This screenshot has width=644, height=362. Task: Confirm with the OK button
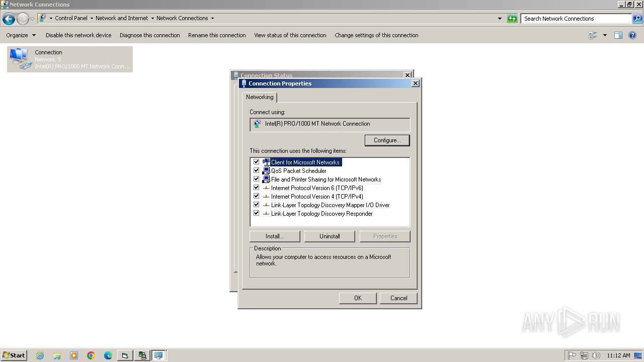[358, 298]
